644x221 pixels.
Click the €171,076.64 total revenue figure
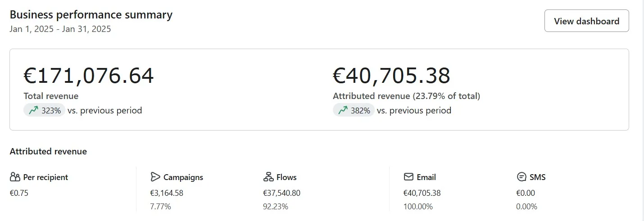click(88, 76)
